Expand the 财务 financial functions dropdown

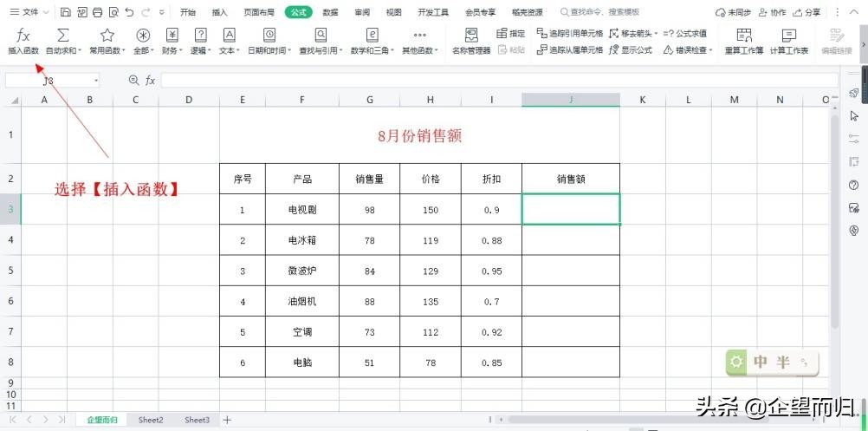tap(172, 41)
